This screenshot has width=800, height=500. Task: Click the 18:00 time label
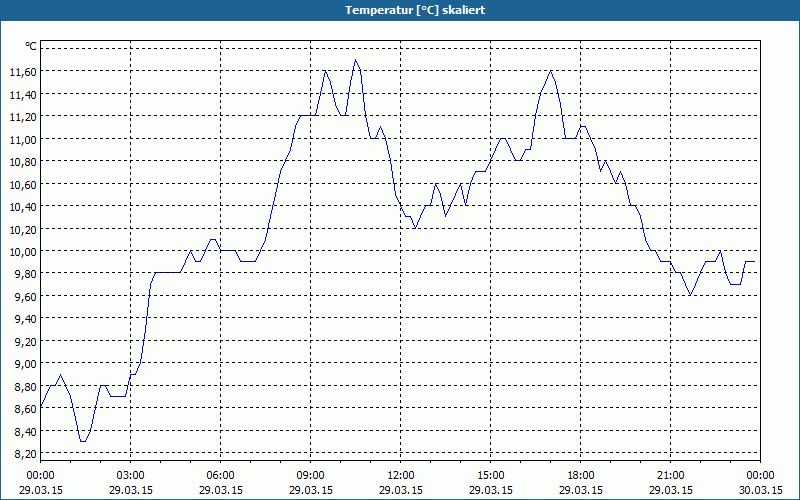coord(581,476)
